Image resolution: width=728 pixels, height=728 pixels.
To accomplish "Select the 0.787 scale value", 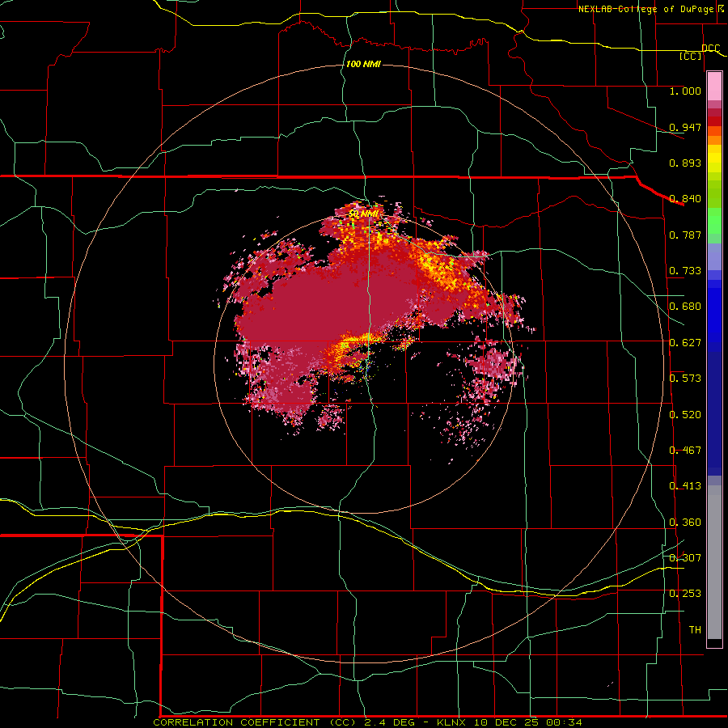I will (x=685, y=235).
